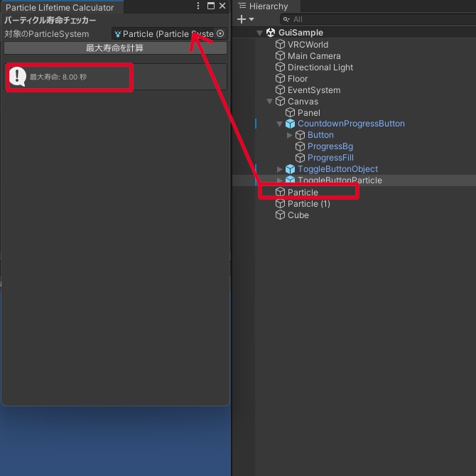Select Floor object in Hierarchy

point(298,79)
